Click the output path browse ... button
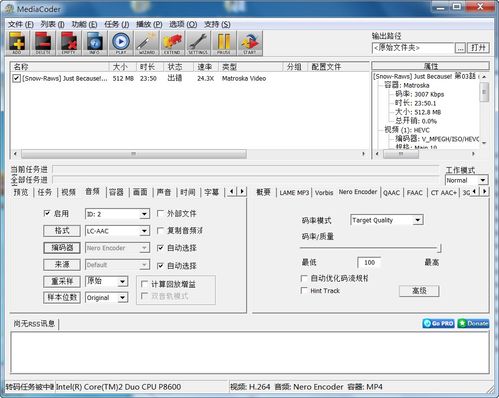This screenshot has width=499, height=398. click(x=460, y=48)
